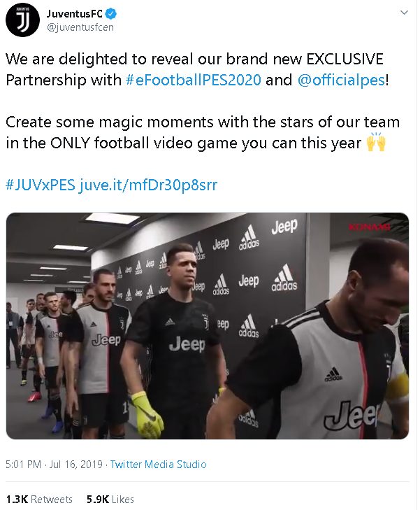Image resolution: width=420 pixels, height=510 pixels.
Task: Click the raised hands emoji
Action: pyautogui.click(x=376, y=142)
